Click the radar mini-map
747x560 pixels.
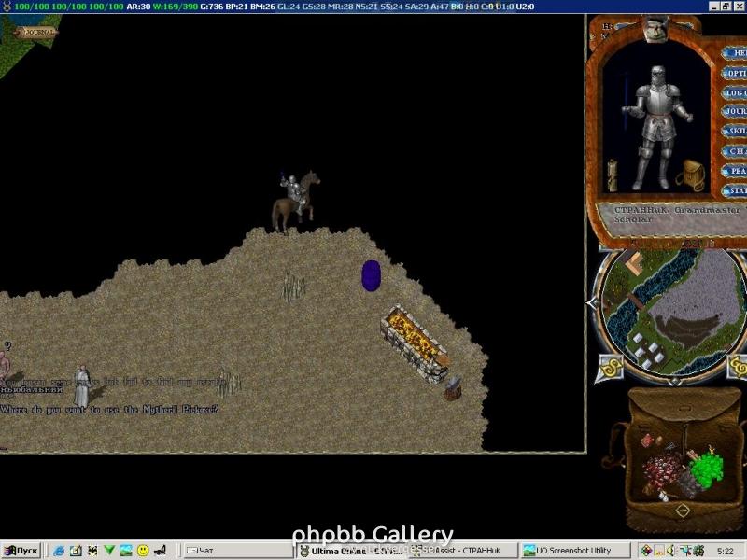[673, 312]
